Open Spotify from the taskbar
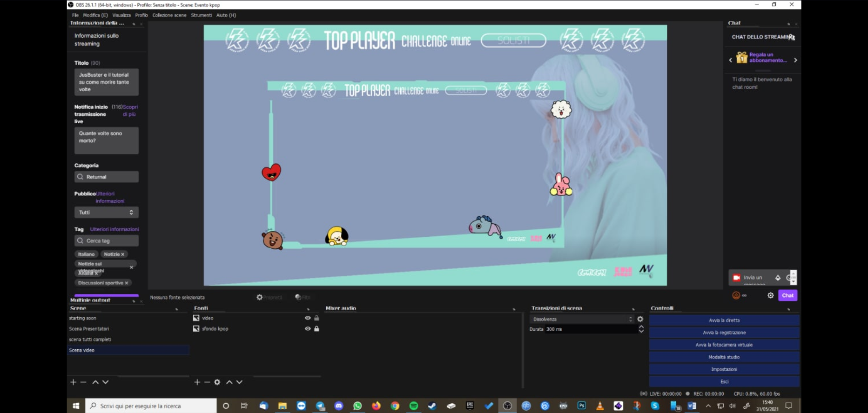This screenshot has width=868, height=413. tap(413, 406)
